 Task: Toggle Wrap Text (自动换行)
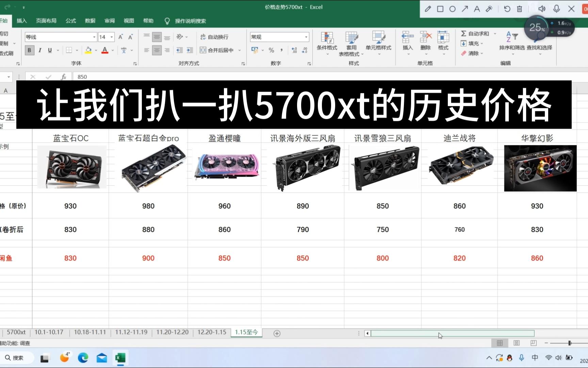click(214, 37)
